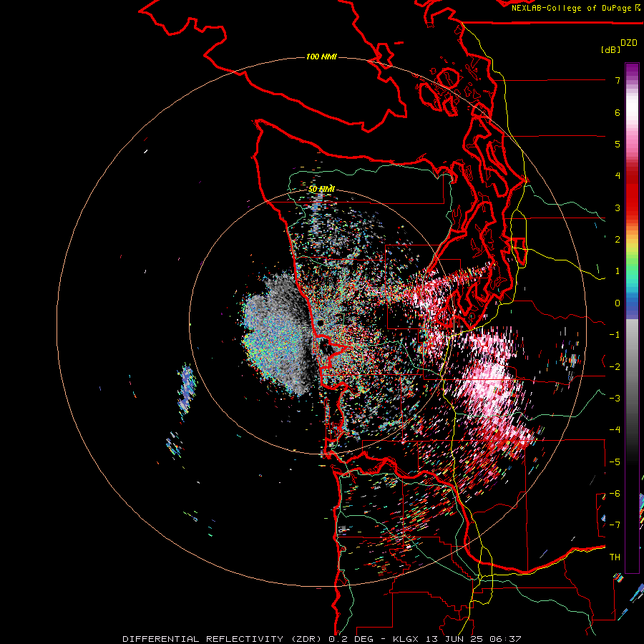This screenshot has width=644, height=644.
Task: Click the -2 value on color scale
Action: click(x=615, y=367)
